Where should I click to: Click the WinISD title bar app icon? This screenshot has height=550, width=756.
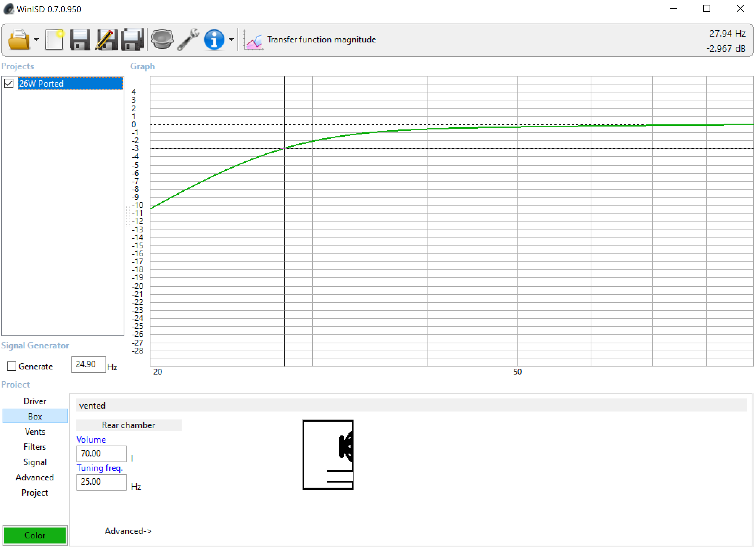coord(8,9)
